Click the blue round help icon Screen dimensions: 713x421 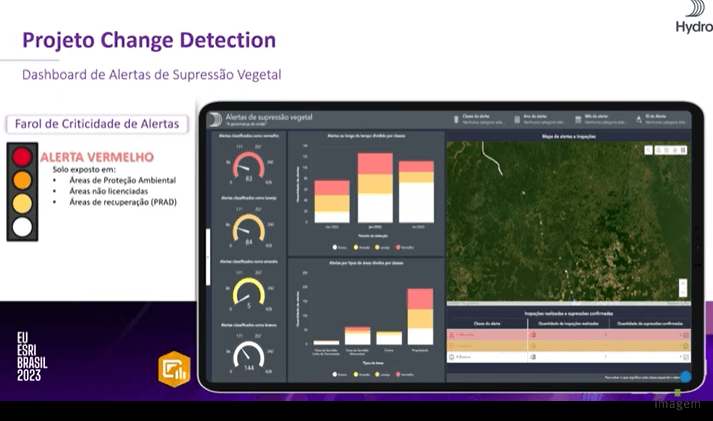[684, 378]
